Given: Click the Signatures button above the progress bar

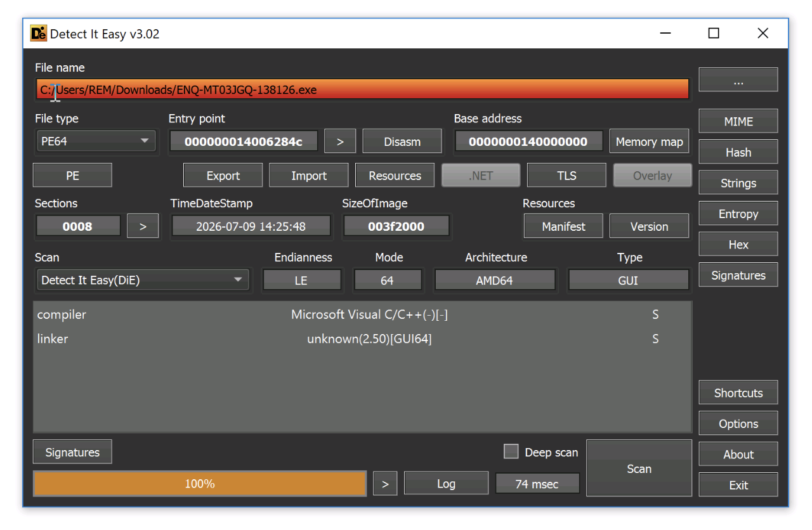Looking at the screenshot, I should coord(72,452).
